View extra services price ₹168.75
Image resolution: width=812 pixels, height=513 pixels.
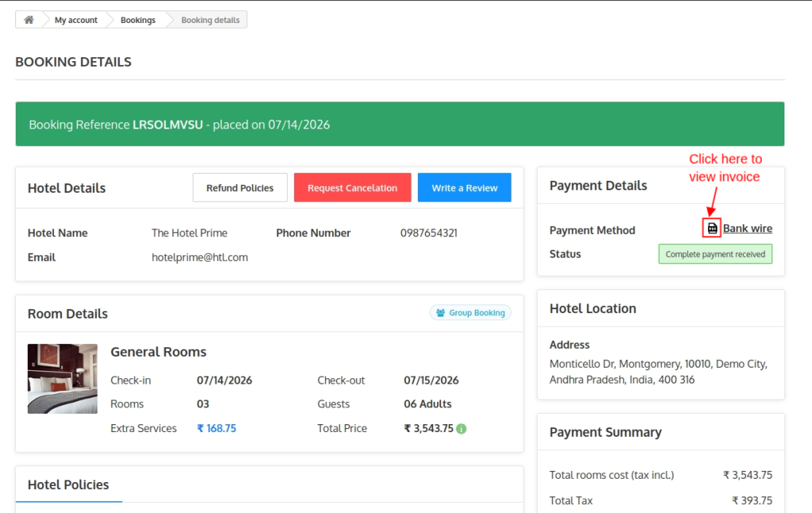point(216,428)
